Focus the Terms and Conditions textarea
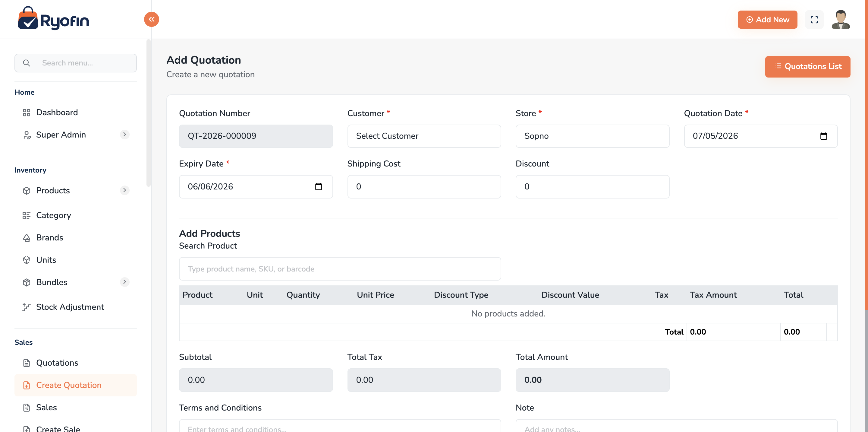 point(340,426)
